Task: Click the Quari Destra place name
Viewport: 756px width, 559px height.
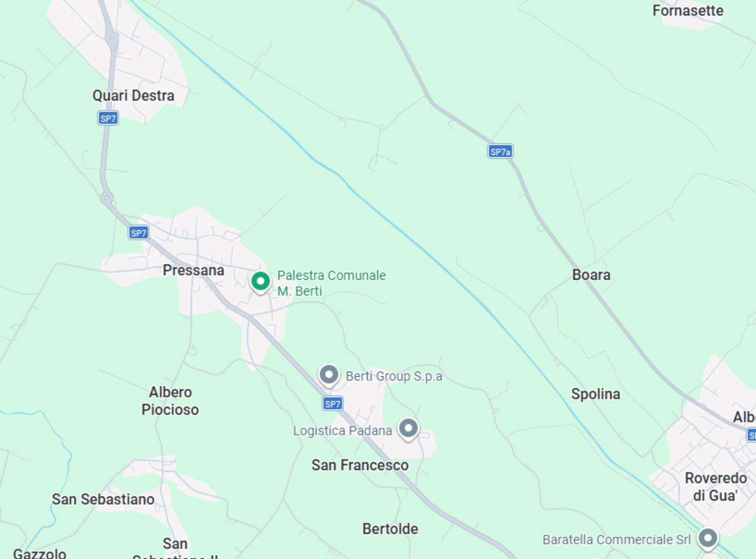Action: click(134, 96)
